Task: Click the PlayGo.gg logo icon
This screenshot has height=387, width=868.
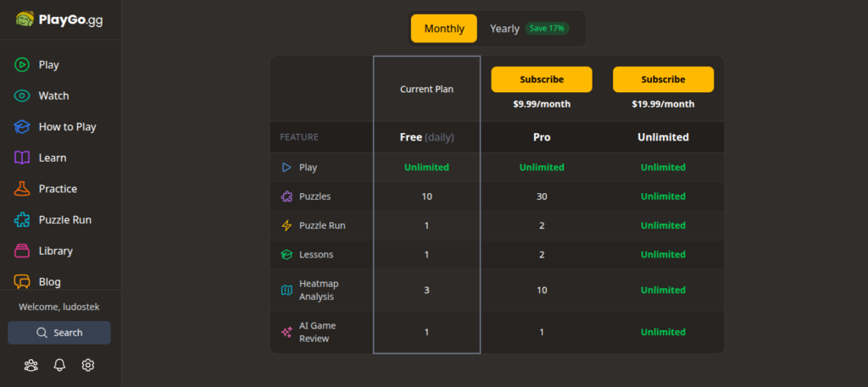Action: [25, 19]
